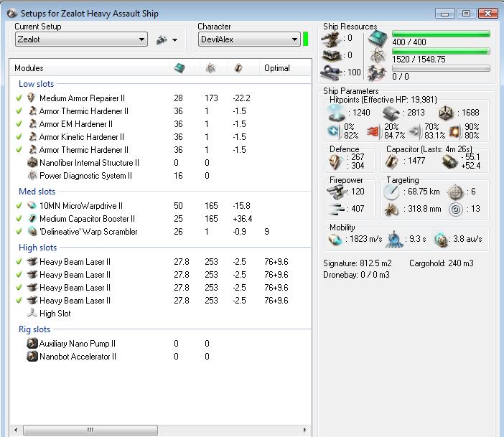This screenshot has width=504, height=437.
Task: Click the scrollbar right arrow
Action: coord(304,430)
